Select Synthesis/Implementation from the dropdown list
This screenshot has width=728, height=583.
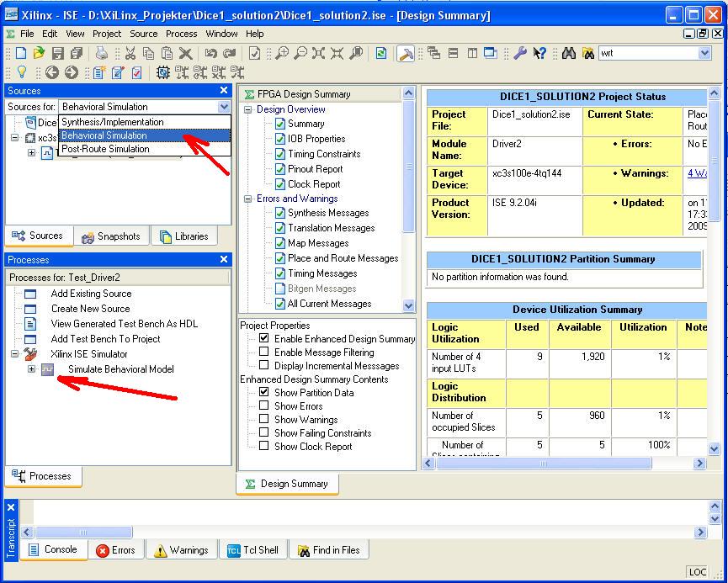pyautogui.click(x=145, y=122)
